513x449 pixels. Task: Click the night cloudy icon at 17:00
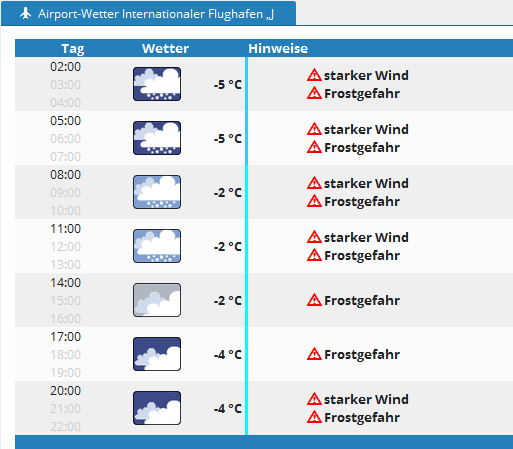click(157, 354)
